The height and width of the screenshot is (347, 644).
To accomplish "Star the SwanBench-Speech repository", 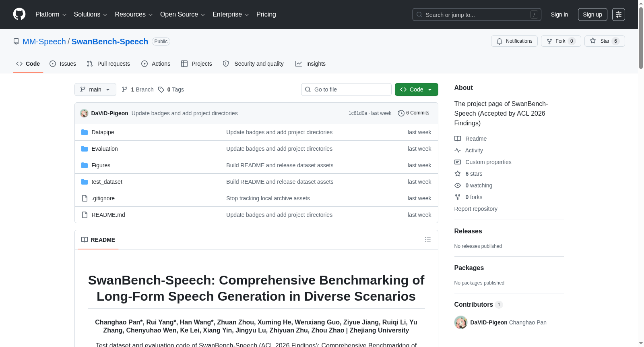I will tap(605, 41).
